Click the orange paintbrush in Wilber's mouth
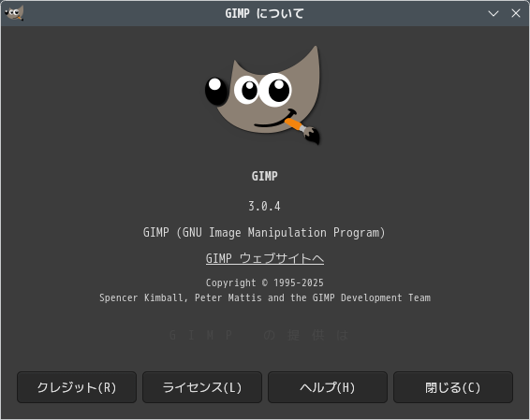Screen dimensions: 530x420 pyautogui.click(x=293, y=124)
